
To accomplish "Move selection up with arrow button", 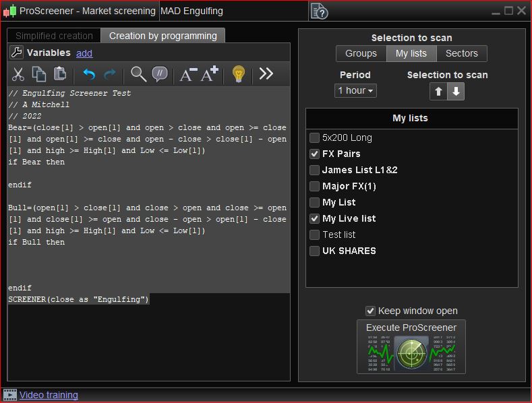I will click(438, 91).
